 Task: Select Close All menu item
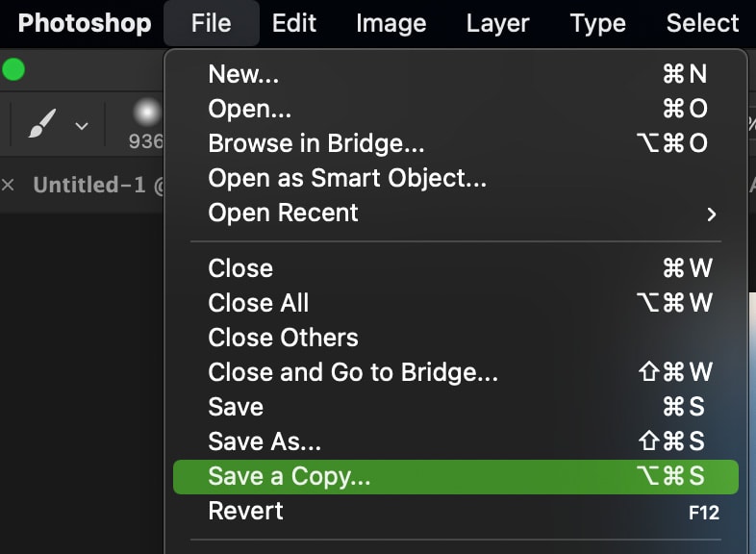tap(456, 303)
